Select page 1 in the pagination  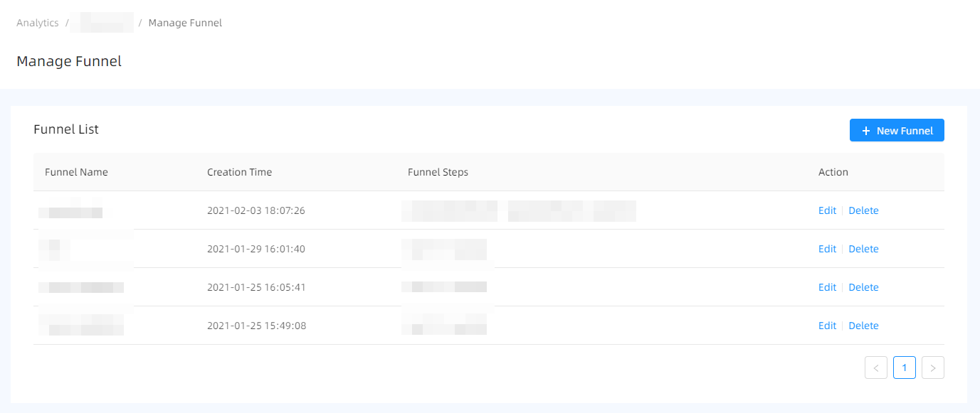pos(905,368)
